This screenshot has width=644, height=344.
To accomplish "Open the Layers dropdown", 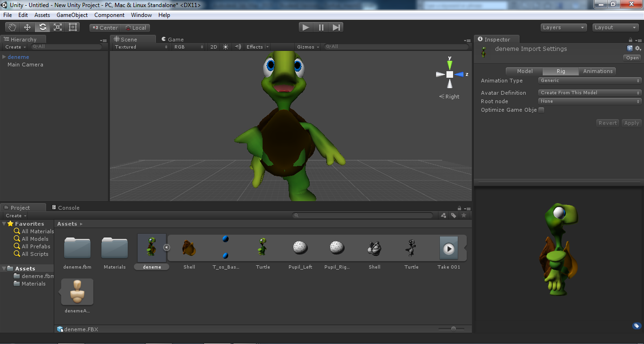I will point(563,27).
